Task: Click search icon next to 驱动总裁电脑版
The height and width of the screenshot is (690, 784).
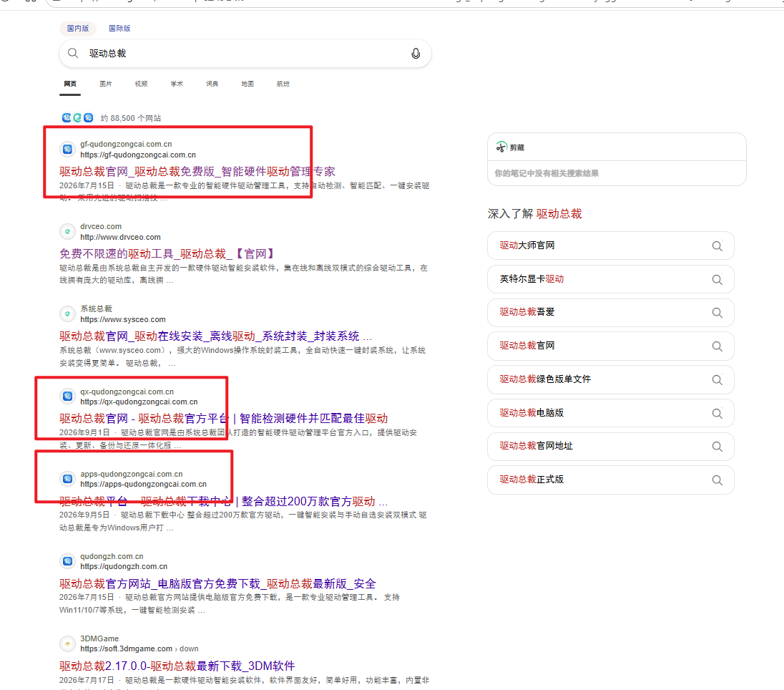Action: click(x=717, y=413)
